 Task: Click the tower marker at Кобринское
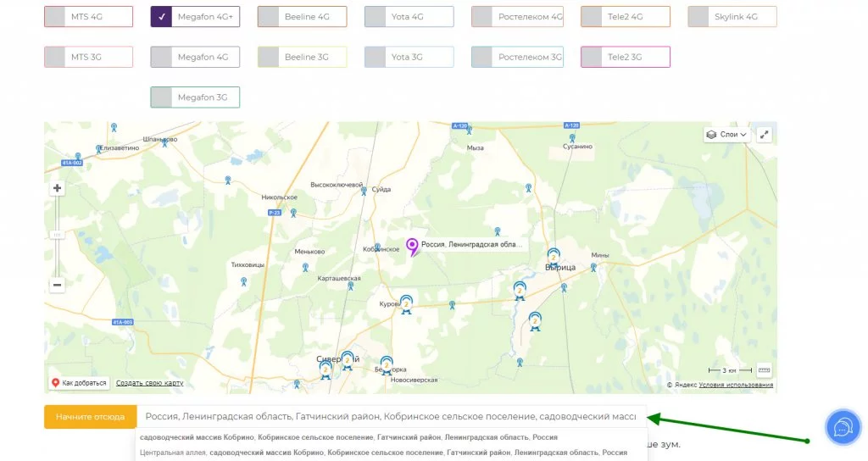[377, 247]
